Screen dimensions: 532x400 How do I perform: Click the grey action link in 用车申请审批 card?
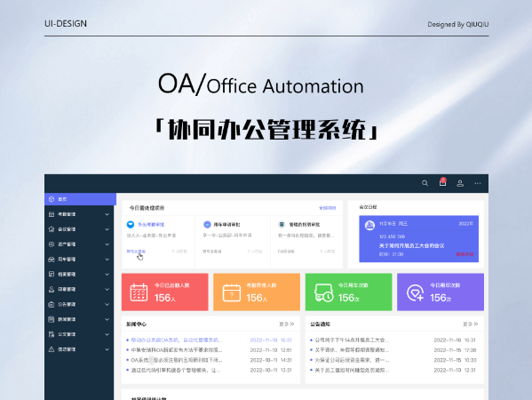(x=212, y=252)
